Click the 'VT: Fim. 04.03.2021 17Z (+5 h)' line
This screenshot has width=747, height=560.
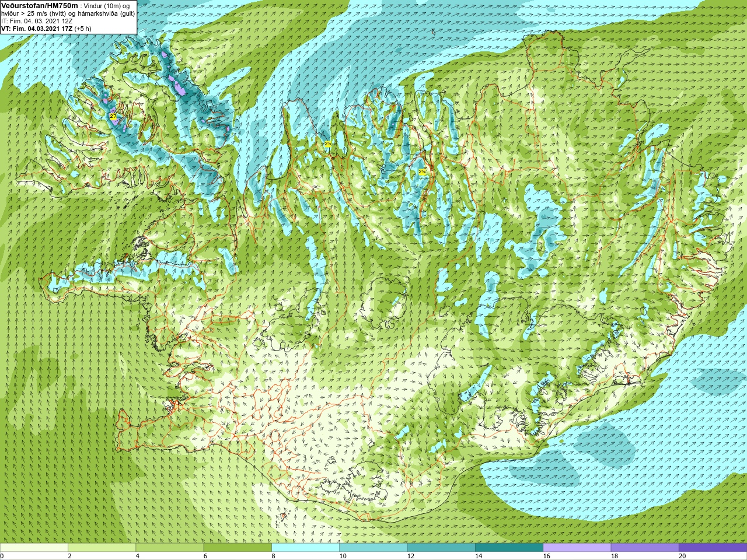pos(46,29)
